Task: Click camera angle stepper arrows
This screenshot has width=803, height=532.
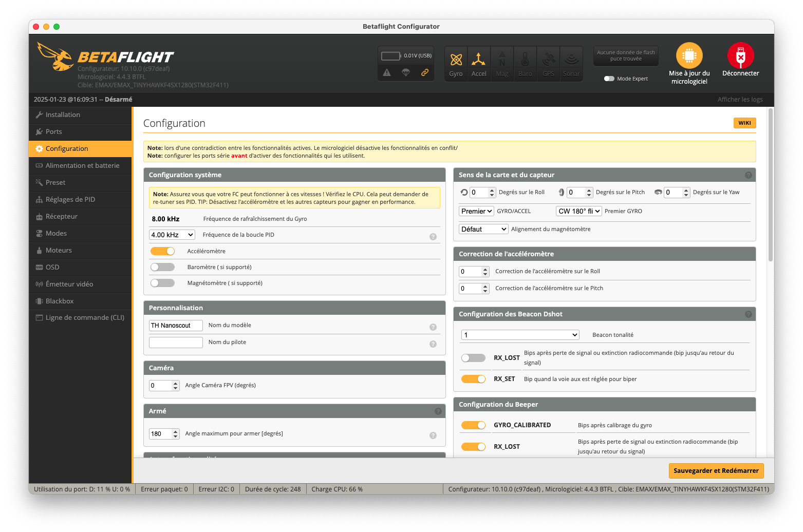Action: coord(176,386)
